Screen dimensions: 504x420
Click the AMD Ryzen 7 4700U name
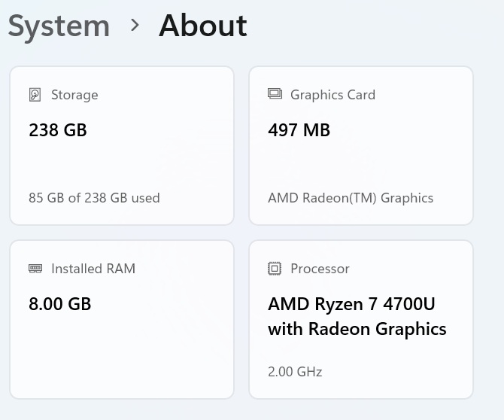[x=351, y=304]
